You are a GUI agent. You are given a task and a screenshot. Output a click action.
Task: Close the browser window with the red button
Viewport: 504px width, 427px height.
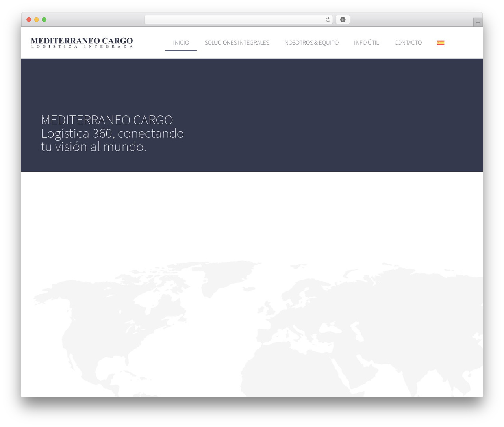click(x=29, y=20)
